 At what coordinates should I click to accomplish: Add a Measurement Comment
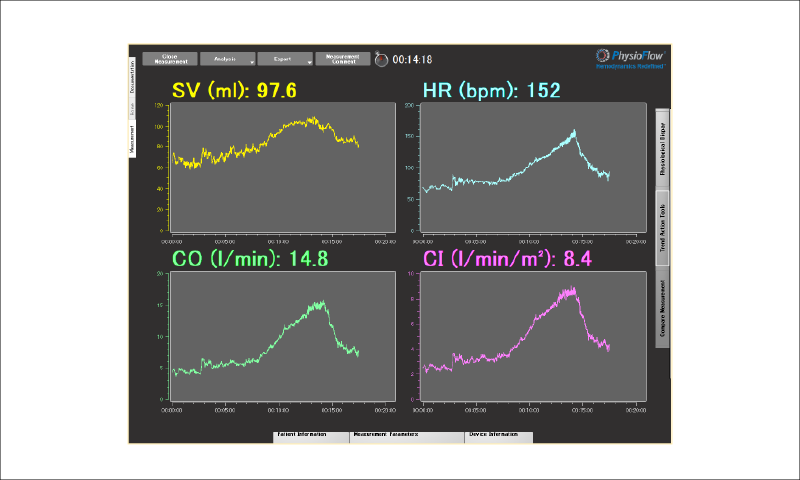(x=343, y=59)
